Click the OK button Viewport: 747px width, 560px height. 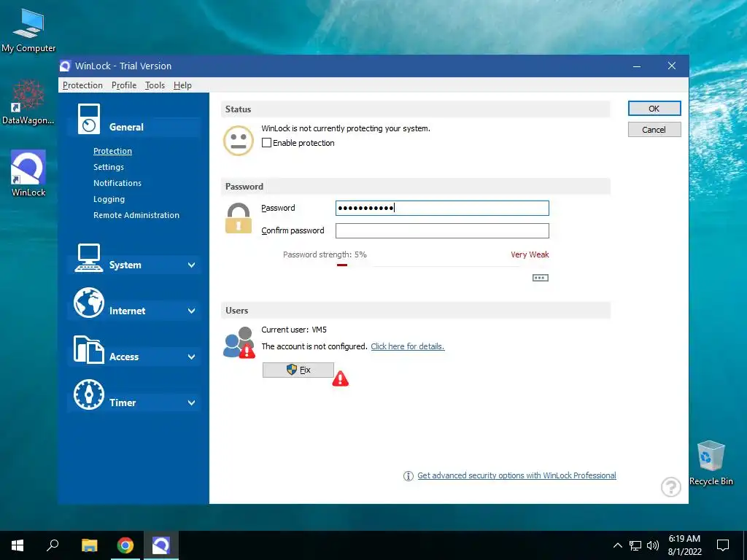(x=654, y=109)
